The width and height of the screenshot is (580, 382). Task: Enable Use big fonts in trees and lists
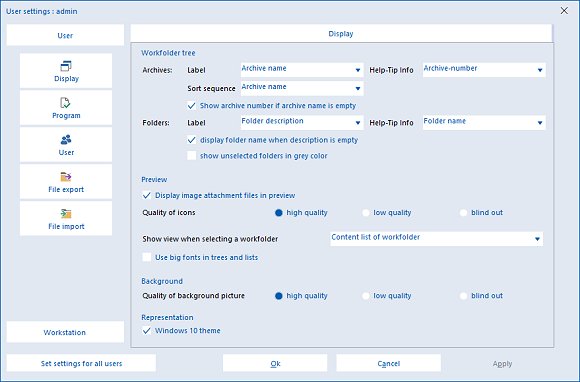(147, 257)
